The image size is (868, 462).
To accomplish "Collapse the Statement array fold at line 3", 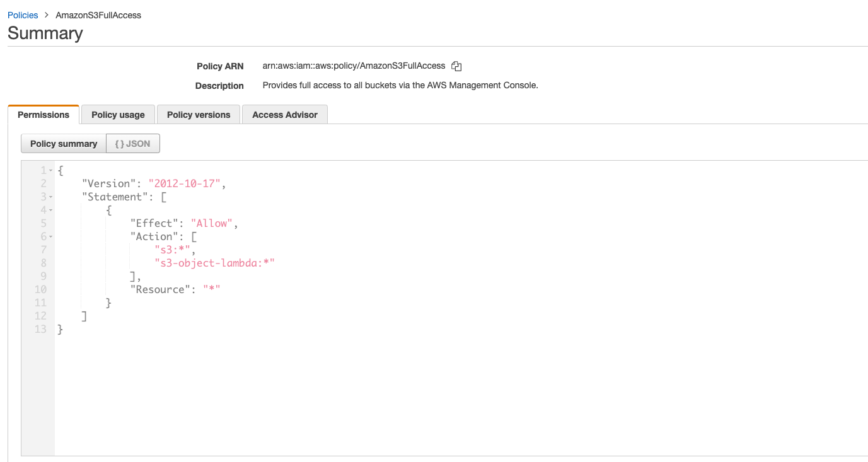I will [50, 197].
